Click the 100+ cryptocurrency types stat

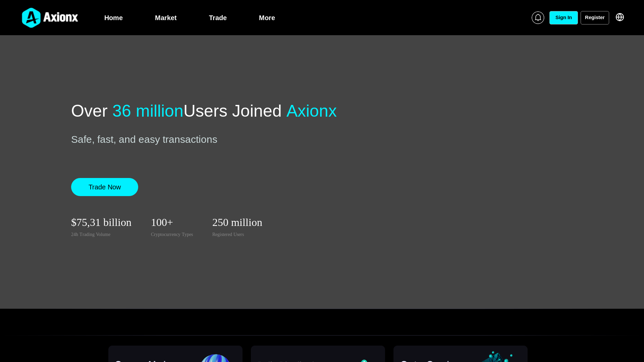[162, 223]
